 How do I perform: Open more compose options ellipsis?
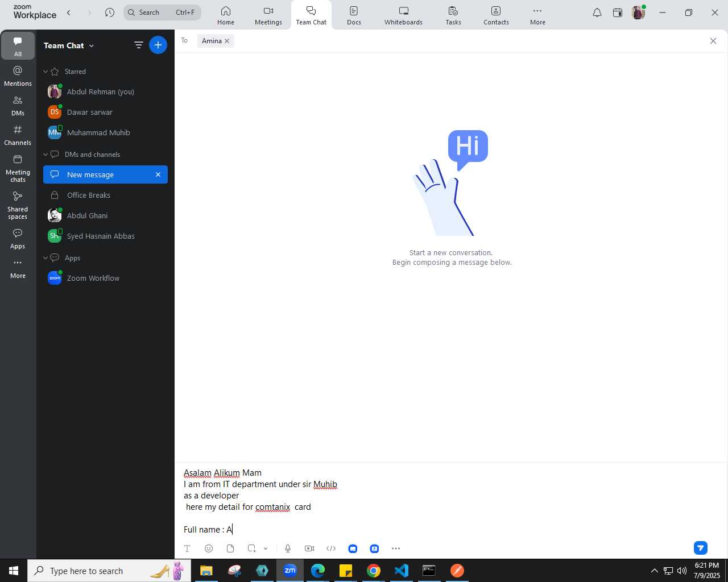pos(396,548)
